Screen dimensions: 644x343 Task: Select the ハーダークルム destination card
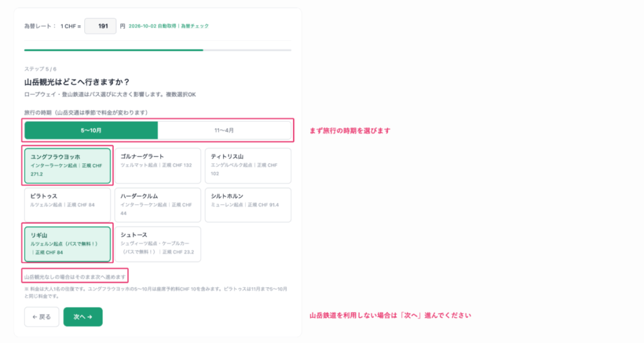pos(158,205)
